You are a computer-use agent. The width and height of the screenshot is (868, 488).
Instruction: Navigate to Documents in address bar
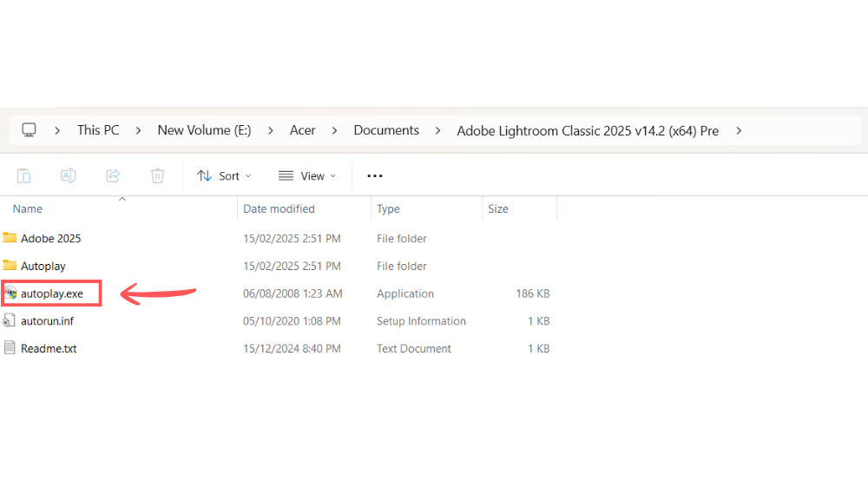(x=386, y=130)
